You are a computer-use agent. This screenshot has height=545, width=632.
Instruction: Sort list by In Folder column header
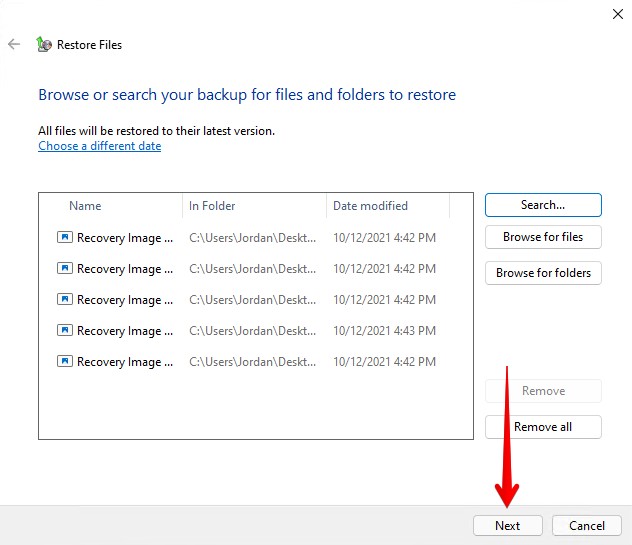point(212,206)
